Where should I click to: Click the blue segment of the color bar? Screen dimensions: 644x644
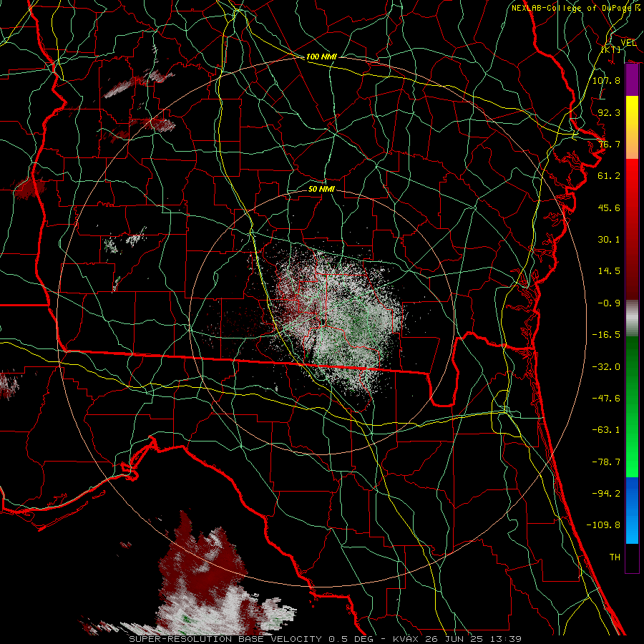pos(632,510)
